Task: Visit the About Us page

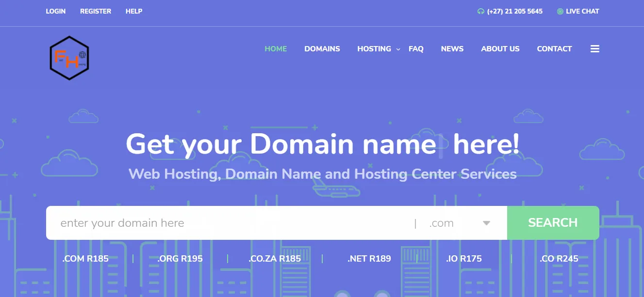Action: pos(500,49)
